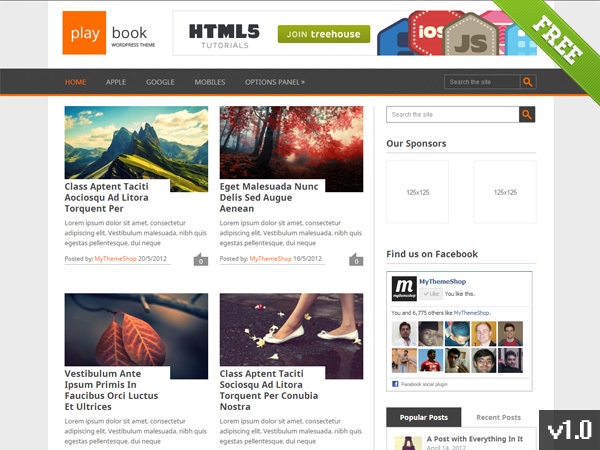Viewport: 600px width, 450px height.
Task: Select the Popular Posts tab
Action: tap(424, 417)
